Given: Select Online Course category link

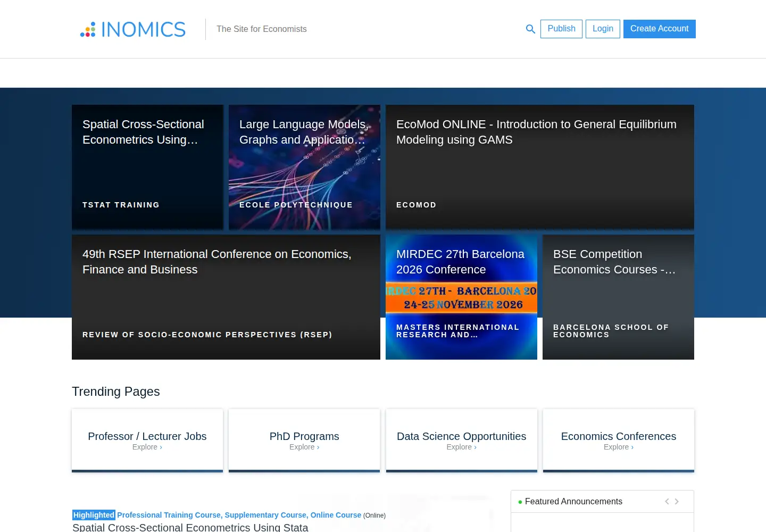Looking at the screenshot, I should point(336,515).
